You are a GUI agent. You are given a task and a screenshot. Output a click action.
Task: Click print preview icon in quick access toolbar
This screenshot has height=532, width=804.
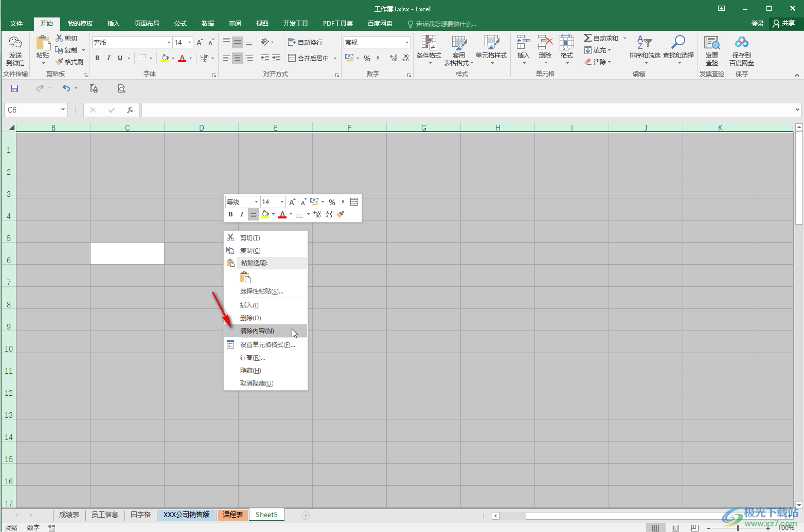tap(121, 88)
